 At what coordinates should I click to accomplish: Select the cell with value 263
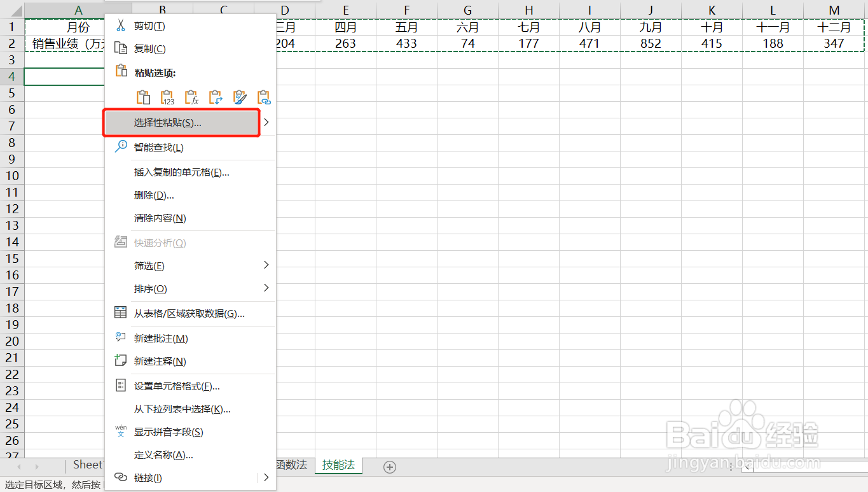[x=345, y=43]
